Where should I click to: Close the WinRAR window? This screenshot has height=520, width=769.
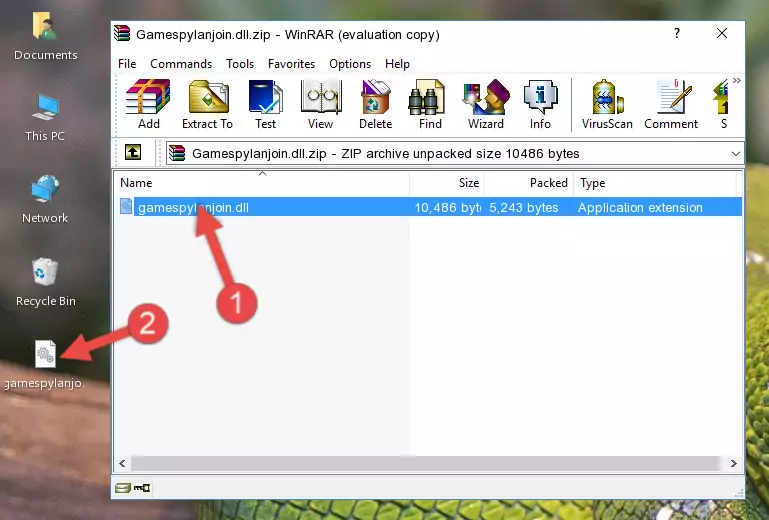pyautogui.click(x=722, y=33)
